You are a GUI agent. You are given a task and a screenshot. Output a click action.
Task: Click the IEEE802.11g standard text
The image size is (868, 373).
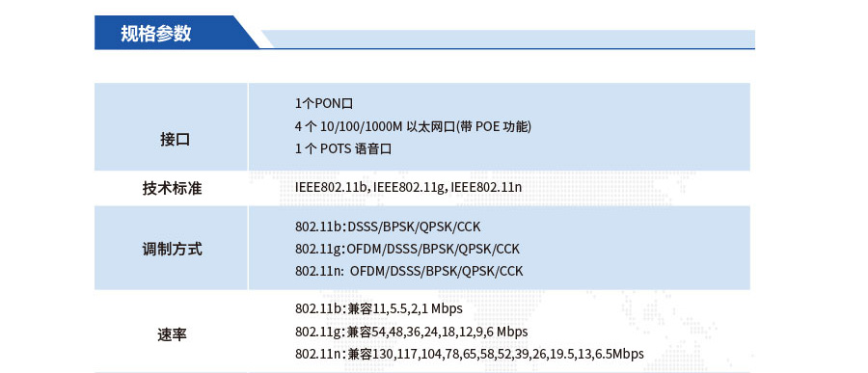409,188
